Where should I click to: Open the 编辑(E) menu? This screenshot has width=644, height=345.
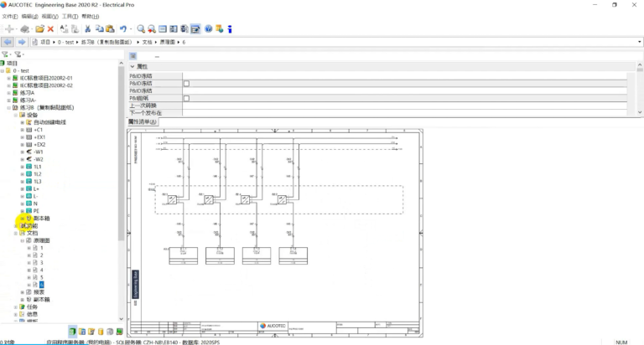tap(29, 17)
